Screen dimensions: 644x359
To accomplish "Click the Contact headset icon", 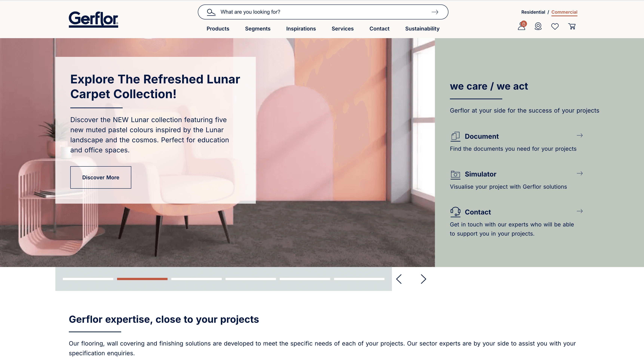I will 455,212.
